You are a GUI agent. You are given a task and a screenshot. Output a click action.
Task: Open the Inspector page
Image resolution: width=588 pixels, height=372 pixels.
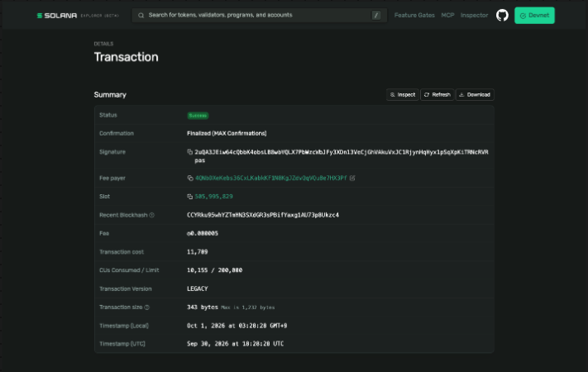click(475, 16)
